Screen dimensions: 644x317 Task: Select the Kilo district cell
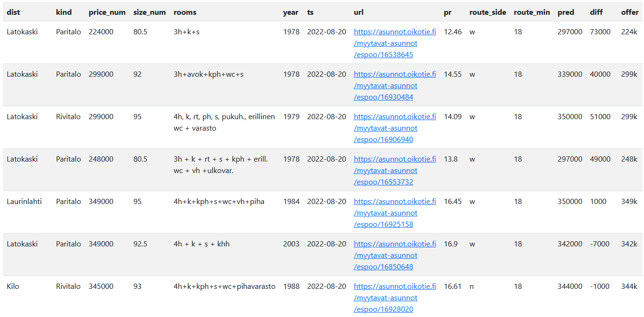click(x=13, y=286)
